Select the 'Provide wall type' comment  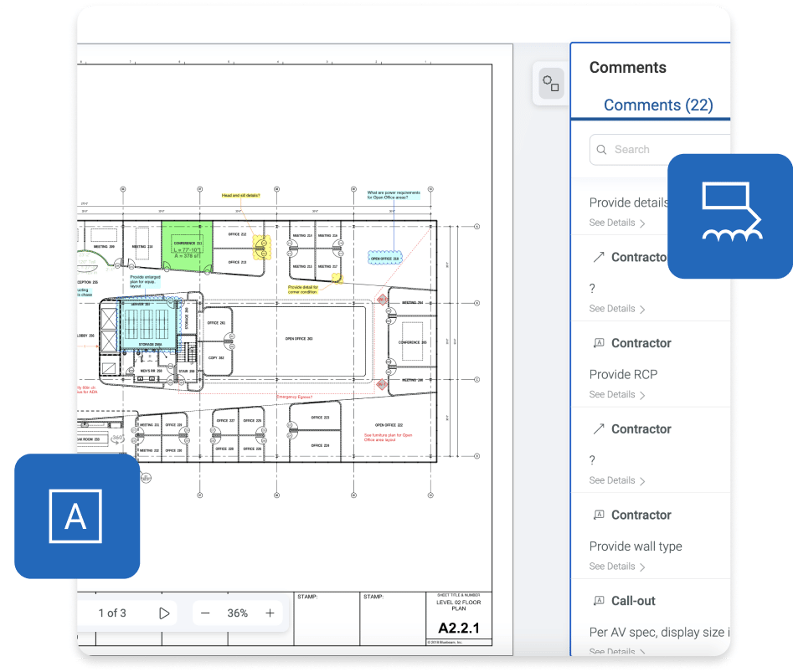pyautogui.click(x=636, y=546)
